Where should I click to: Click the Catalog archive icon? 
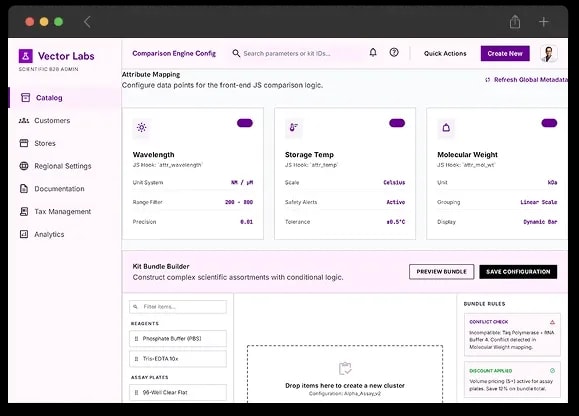point(25,98)
